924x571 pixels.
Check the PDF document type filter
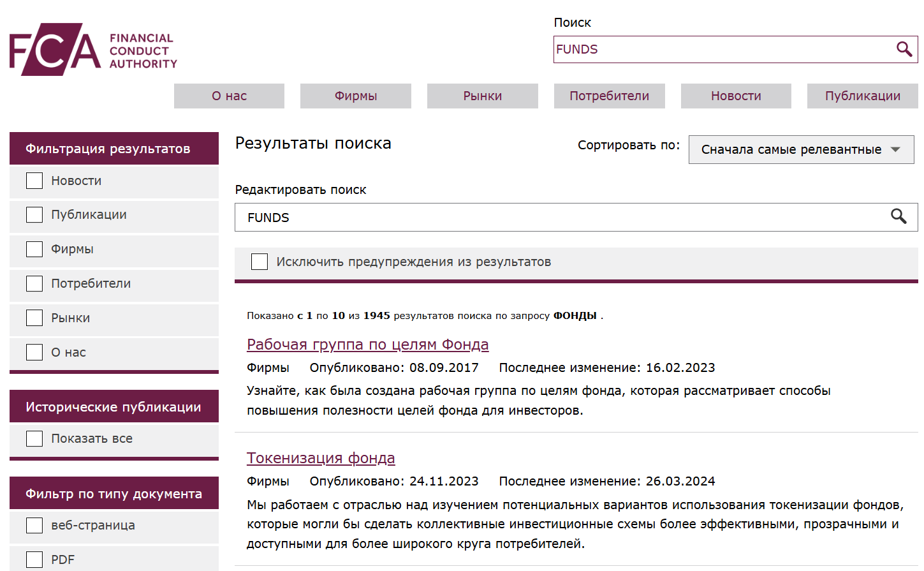point(34,560)
